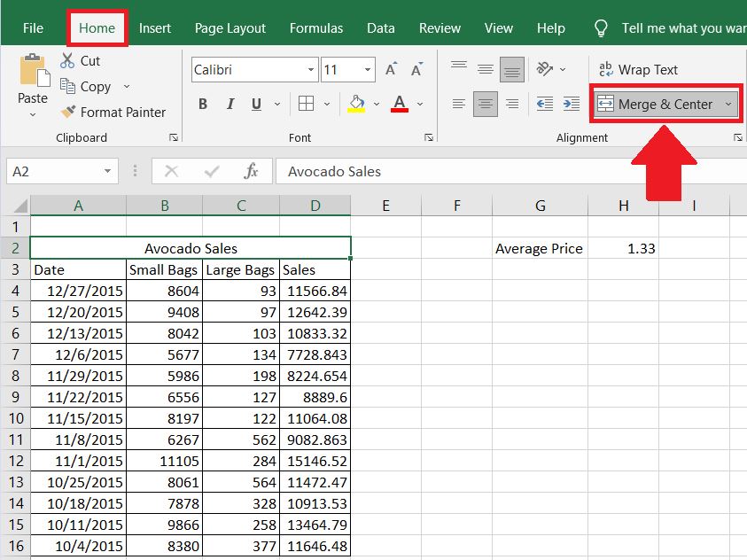The width and height of the screenshot is (747, 560).
Task: Switch to the Home tab
Action: click(97, 28)
